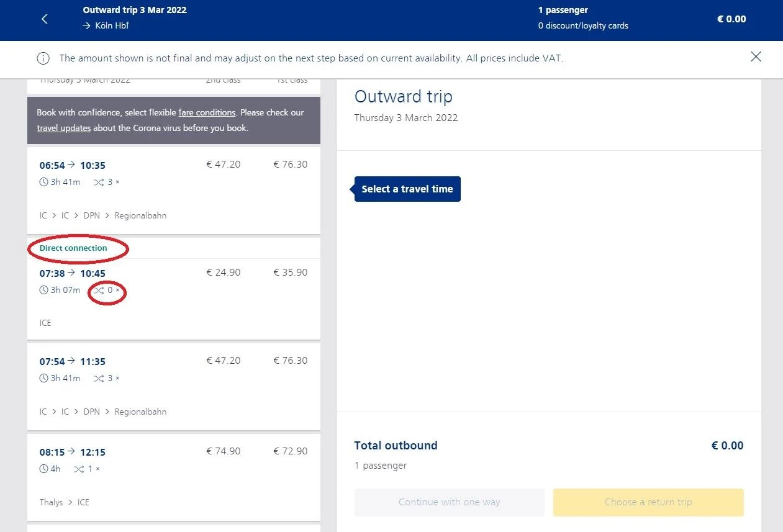Click the transfers icon on 07:38 trip

pos(99,291)
